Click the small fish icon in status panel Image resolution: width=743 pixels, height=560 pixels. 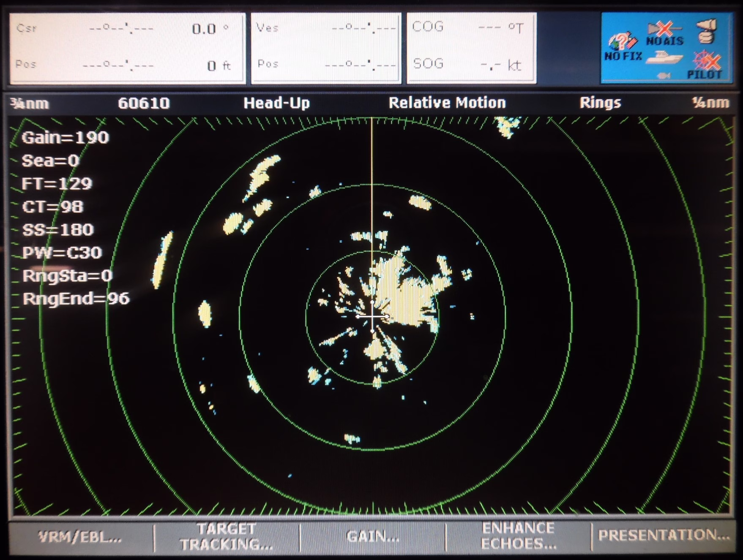point(664,76)
